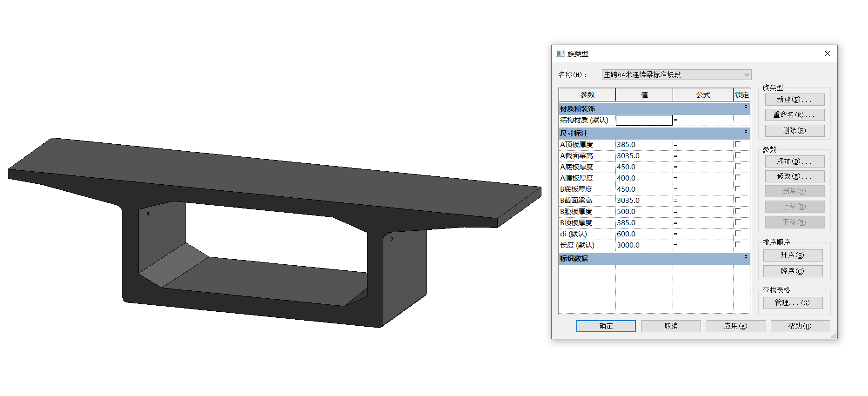This screenshot has width=868, height=396.
Task: Select the B底板厚度 parameter name
Action: (x=576, y=189)
